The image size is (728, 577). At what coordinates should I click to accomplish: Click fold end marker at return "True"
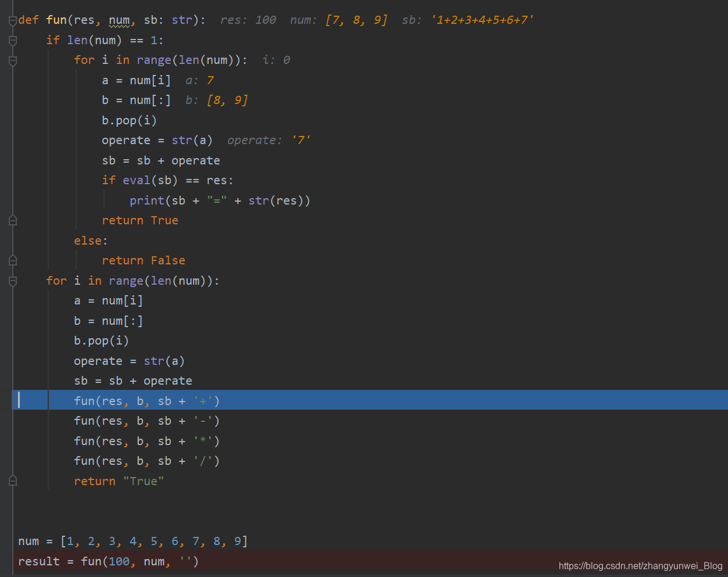pos(13,481)
